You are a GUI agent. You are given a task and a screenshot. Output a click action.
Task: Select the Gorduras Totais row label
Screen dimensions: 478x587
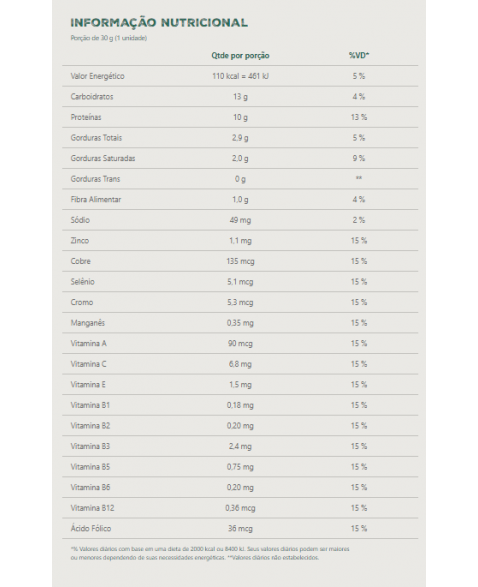pos(96,138)
